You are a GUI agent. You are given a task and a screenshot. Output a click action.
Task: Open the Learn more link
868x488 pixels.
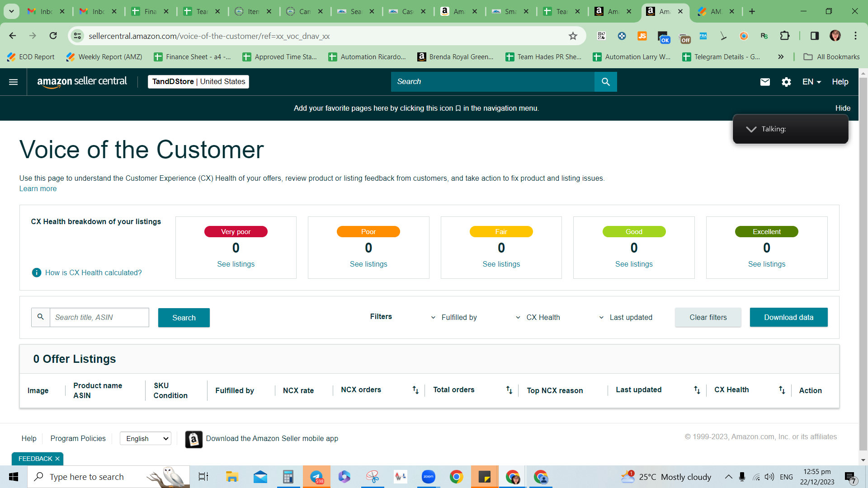pos(38,189)
